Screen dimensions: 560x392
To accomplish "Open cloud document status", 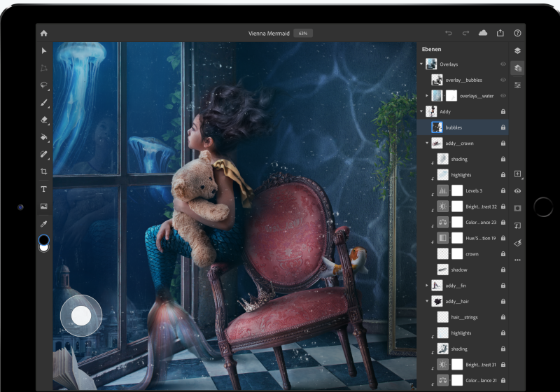I will point(483,33).
